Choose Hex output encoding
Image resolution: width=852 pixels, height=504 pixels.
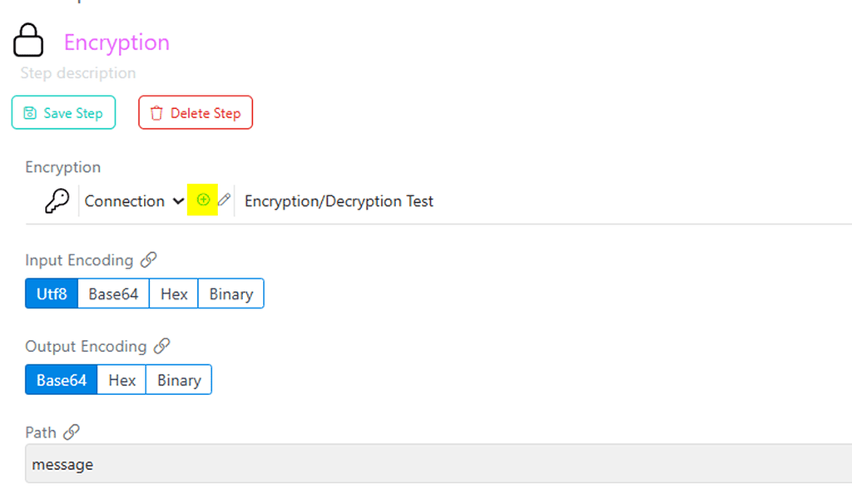click(121, 380)
